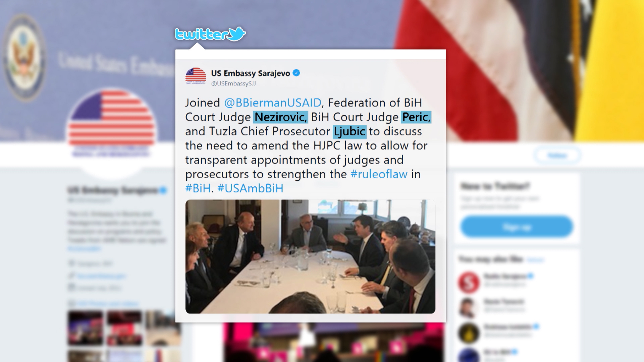This screenshot has width=644, height=362.
Task: Open the #ruleoflaw hashtag
Action: coord(379,174)
